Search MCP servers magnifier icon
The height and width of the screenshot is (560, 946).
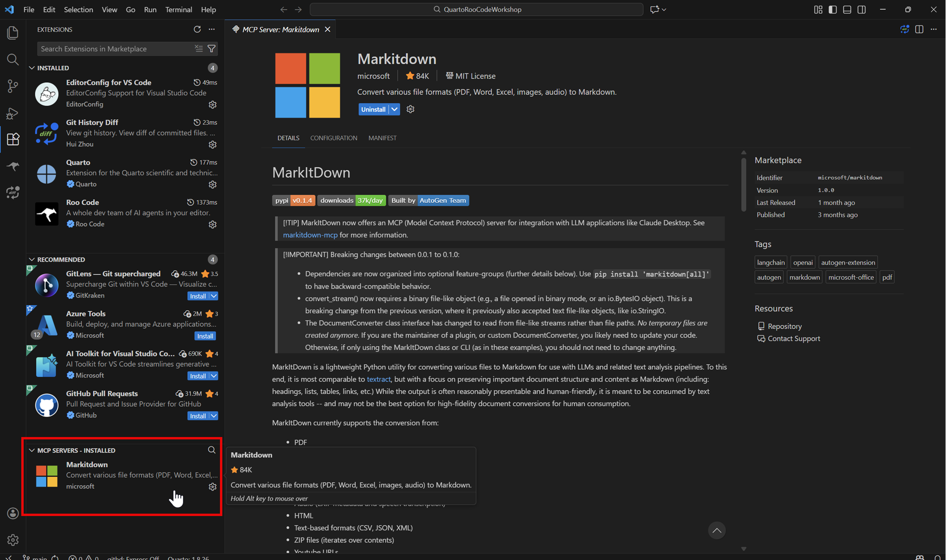tap(212, 450)
